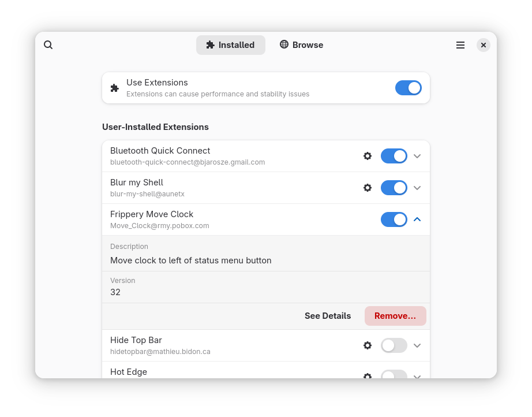Enable the Hide Top Bar extension
Image resolution: width=532 pixels, height=417 pixels.
pos(394,345)
